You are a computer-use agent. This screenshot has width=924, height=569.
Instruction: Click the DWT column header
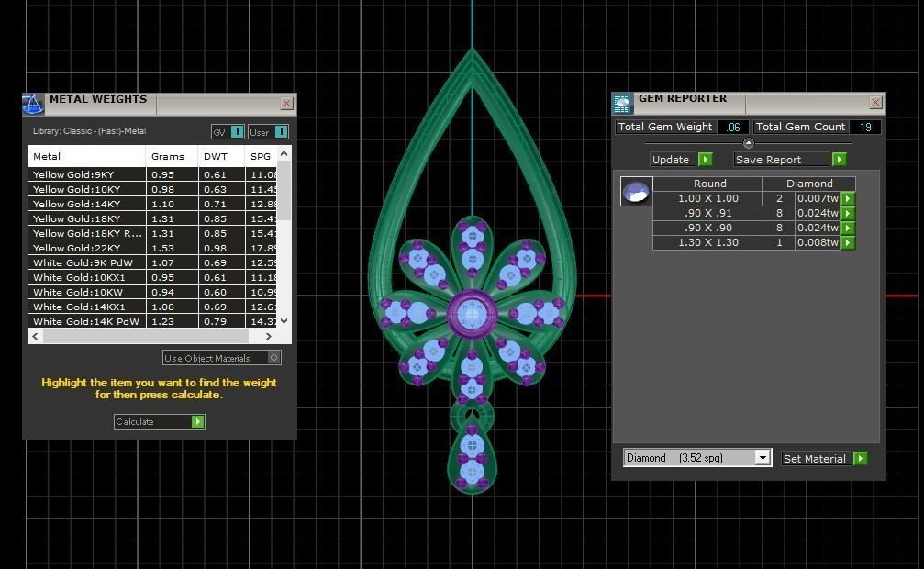(221, 156)
